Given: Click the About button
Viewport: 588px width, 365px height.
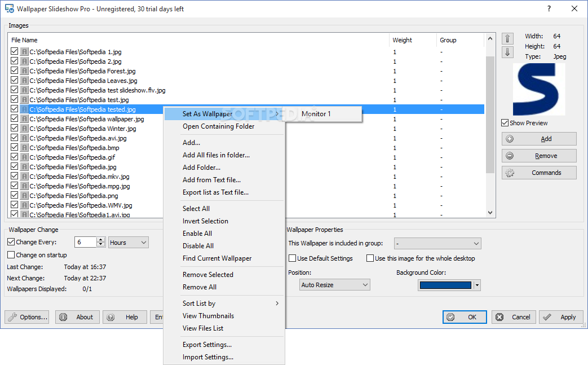Looking at the screenshot, I should coord(77,317).
